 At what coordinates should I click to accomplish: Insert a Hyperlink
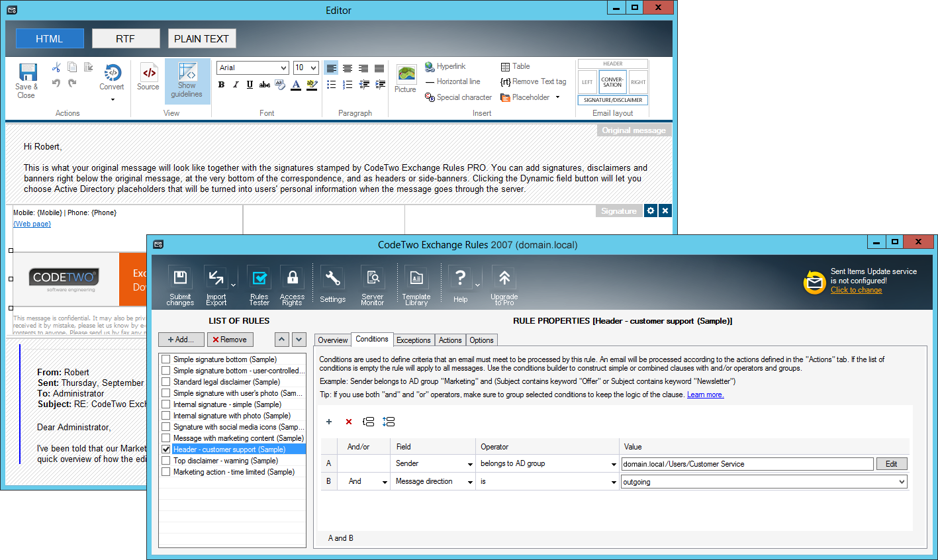(x=445, y=66)
